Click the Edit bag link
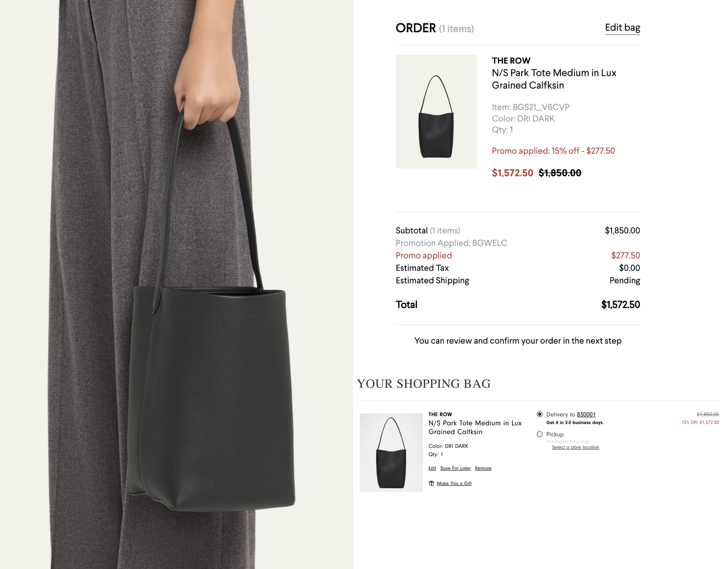Screen dimensions: 728x569 (x=622, y=28)
